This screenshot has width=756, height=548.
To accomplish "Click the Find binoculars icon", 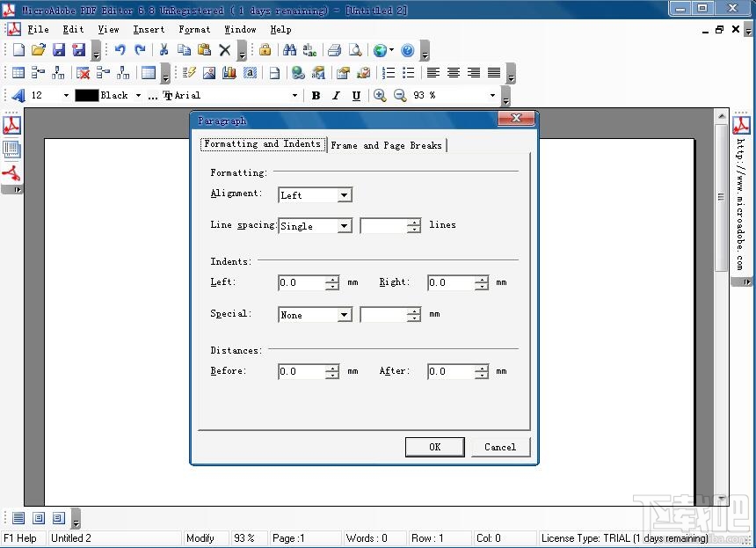I will (x=290, y=50).
